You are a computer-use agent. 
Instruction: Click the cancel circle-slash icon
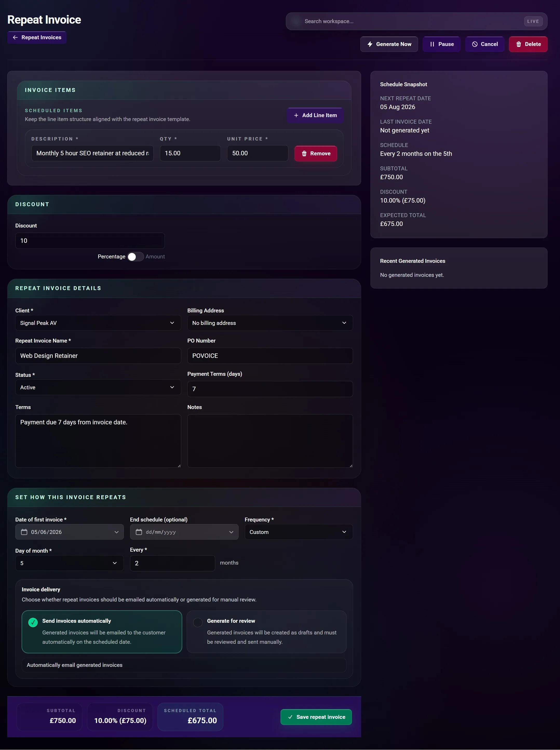point(475,44)
